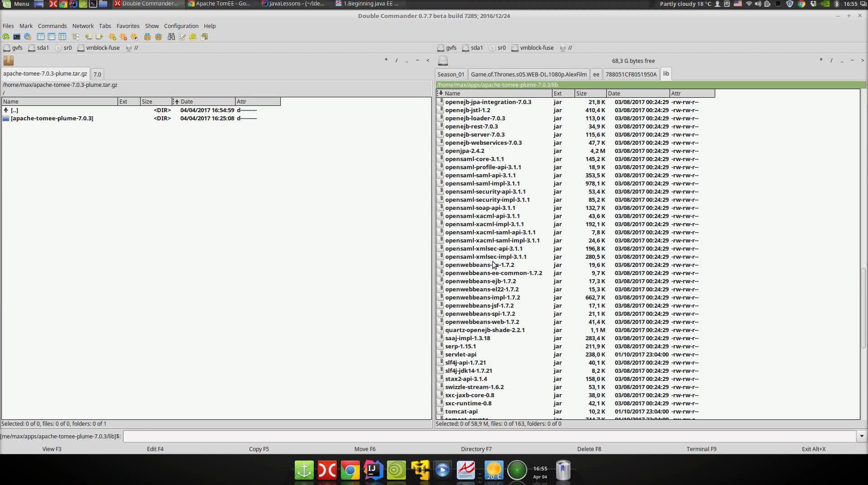Go to home with right panel tilde button
The height and width of the screenshot is (485, 868).
852,60
